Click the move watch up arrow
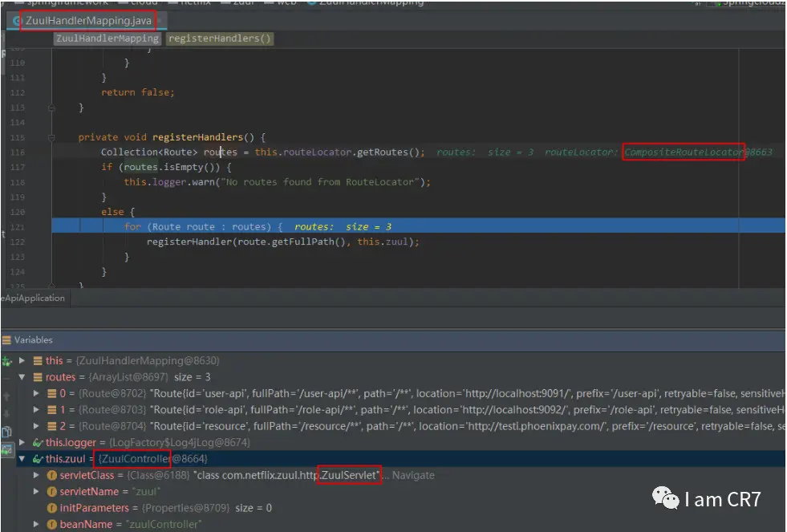Image resolution: width=787 pixels, height=532 pixels. pyautogui.click(x=6, y=396)
